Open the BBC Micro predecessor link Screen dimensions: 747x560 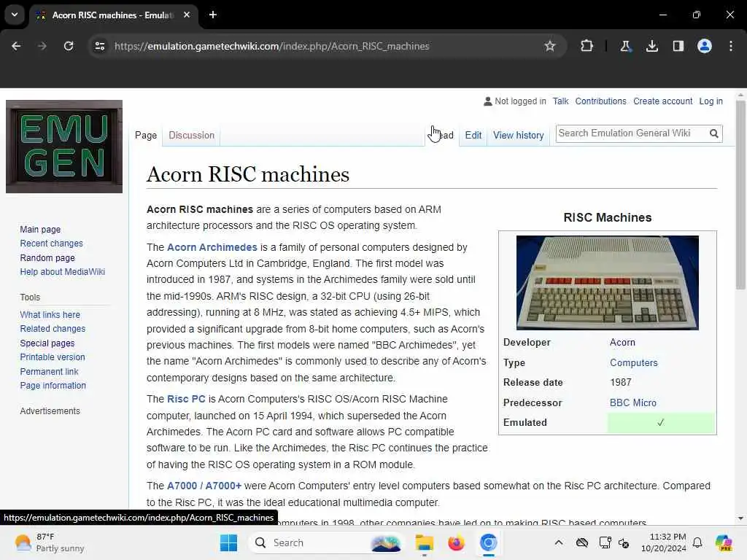pos(632,402)
